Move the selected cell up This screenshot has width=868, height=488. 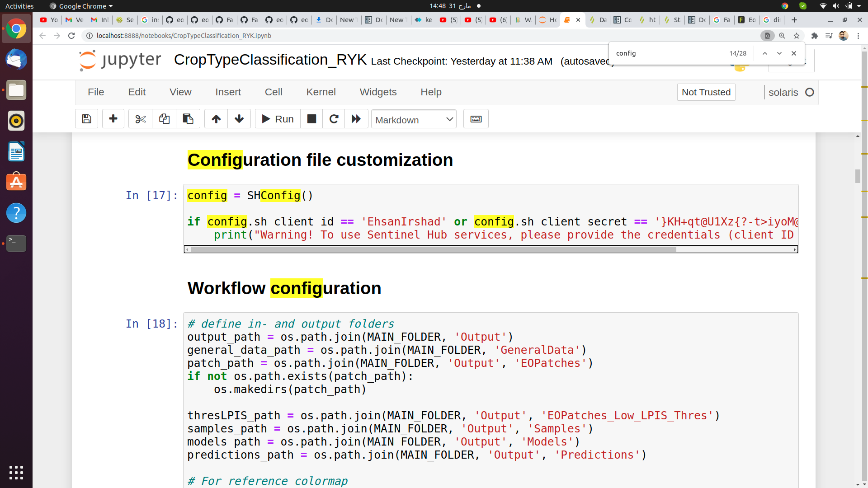click(216, 118)
